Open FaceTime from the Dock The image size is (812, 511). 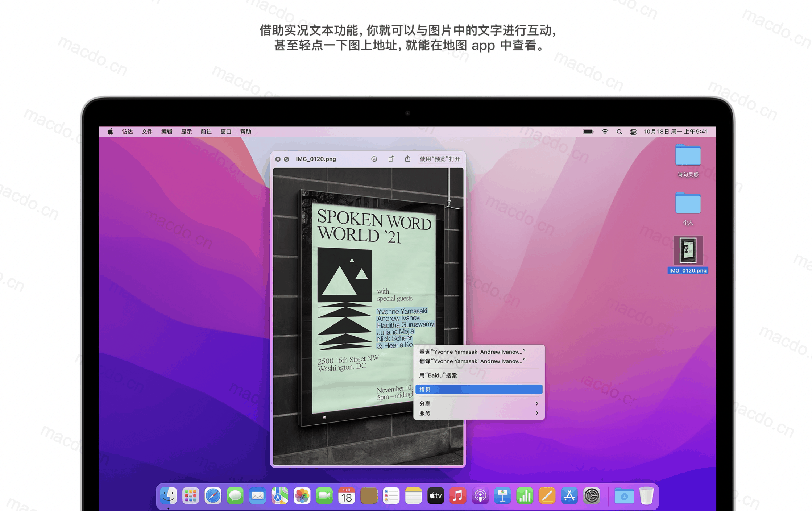[x=324, y=496]
